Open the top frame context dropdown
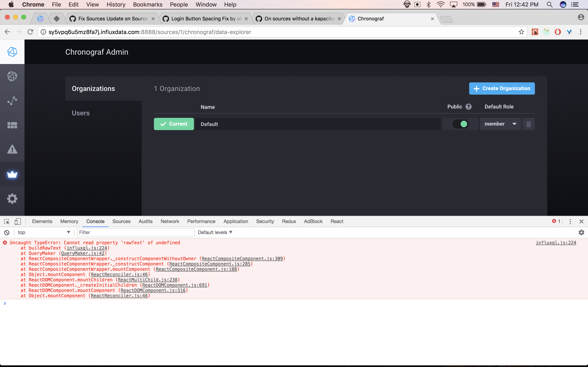The image size is (588, 367). point(43,232)
